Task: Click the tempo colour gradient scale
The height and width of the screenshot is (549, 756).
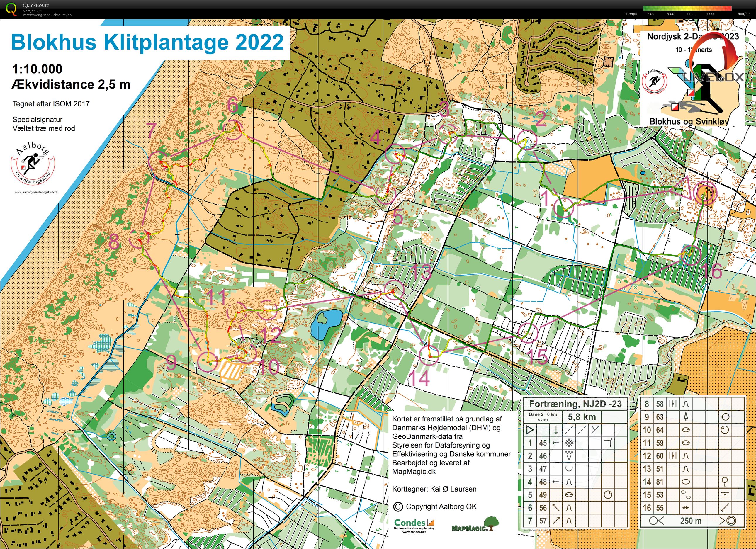Action: tap(687, 8)
